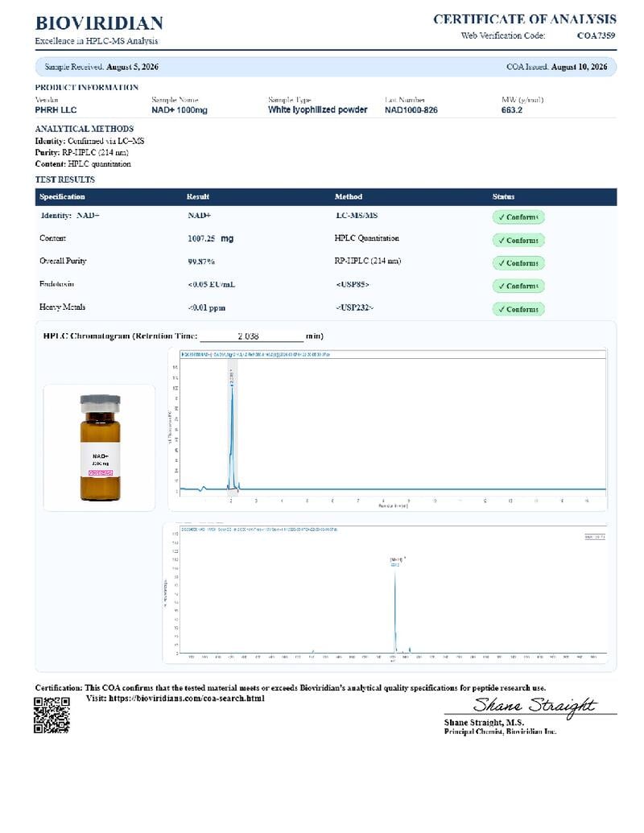Screen dimensions: 644x833
Task: Select the sample type White lyophilized powder
Action: click(x=318, y=109)
